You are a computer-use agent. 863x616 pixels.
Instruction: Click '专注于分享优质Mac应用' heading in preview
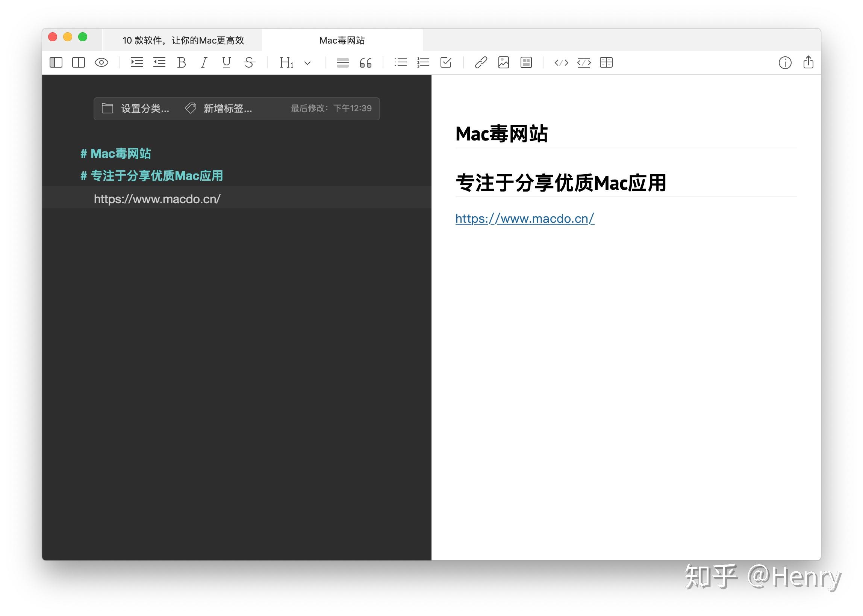pyautogui.click(x=561, y=183)
